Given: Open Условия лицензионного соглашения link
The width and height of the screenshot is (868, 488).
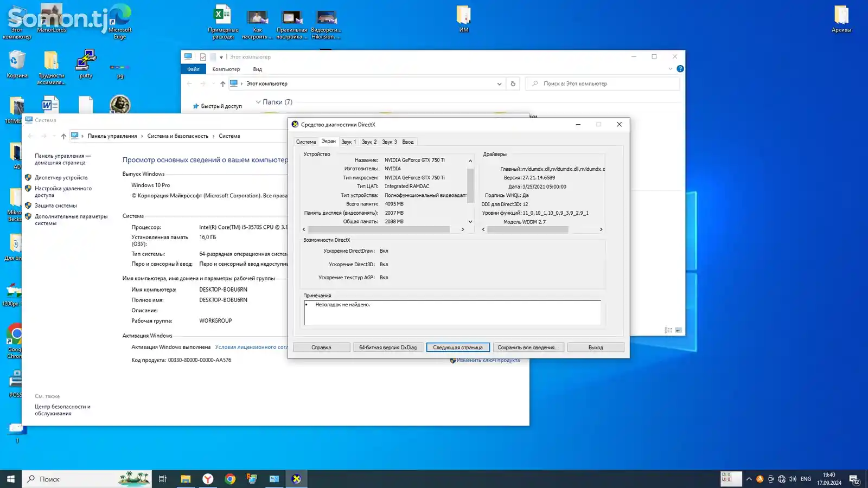Looking at the screenshot, I should click(x=251, y=347).
